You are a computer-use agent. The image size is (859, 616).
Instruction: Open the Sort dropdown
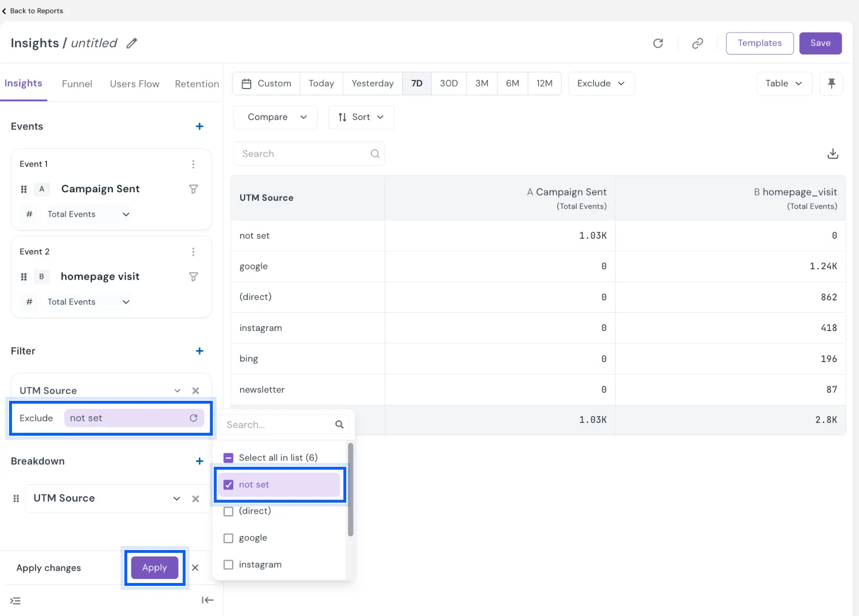(x=361, y=117)
